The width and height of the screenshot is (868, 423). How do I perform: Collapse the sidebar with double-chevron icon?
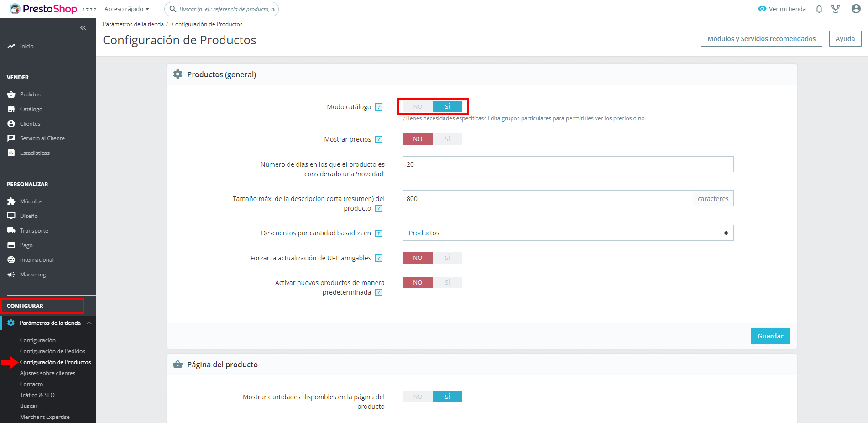[x=83, y=28]
